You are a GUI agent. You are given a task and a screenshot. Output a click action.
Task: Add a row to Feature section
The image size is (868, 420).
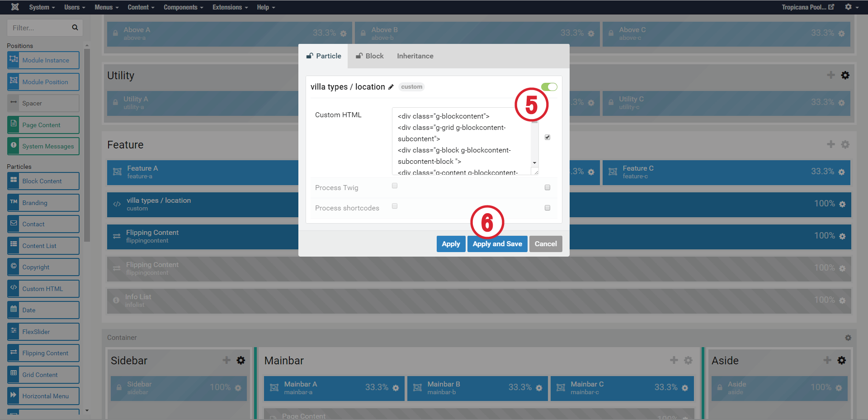[831, 144]
